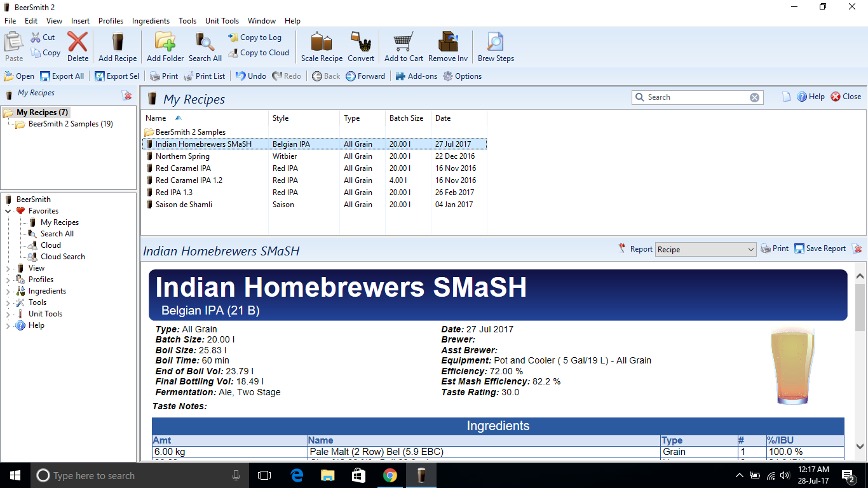
Task: Select the My Recipes (7) folder
Action: 42,112
